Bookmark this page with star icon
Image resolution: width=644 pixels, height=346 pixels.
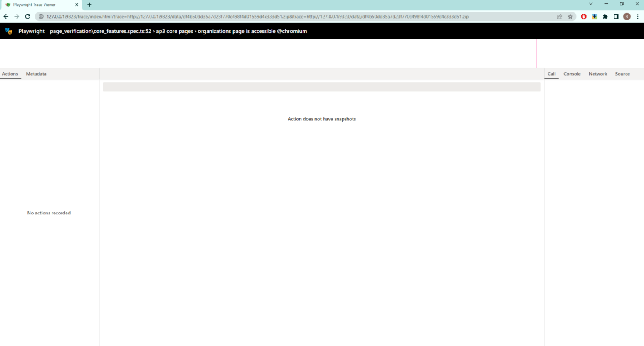point(570,17)
